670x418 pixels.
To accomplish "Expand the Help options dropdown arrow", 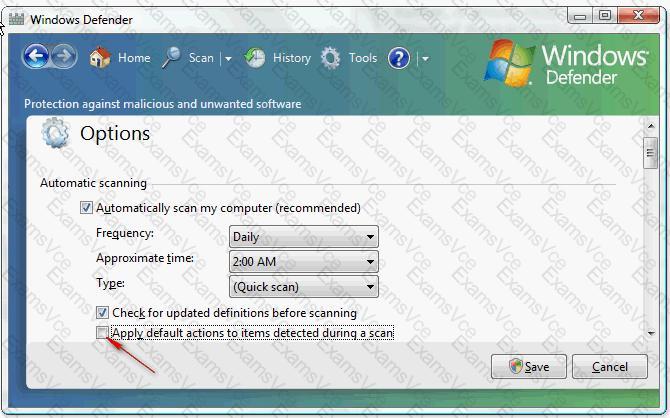I will tap(425, 59).
